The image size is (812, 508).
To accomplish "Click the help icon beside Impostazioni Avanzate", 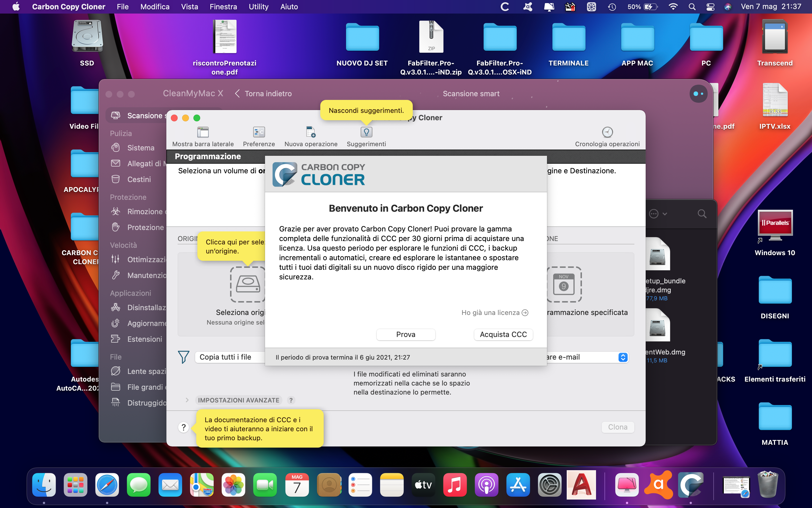I will 291,400.
